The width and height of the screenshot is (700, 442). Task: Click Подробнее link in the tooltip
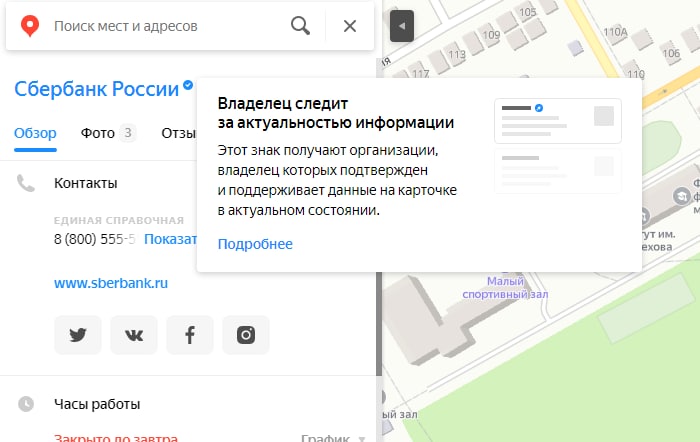click(x=255, y=244)
